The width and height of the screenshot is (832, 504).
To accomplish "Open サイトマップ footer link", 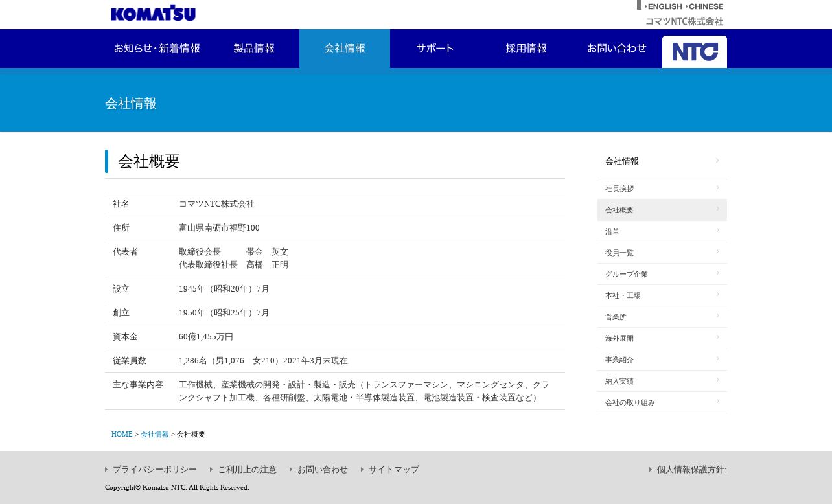I will [x=394, y=470].
